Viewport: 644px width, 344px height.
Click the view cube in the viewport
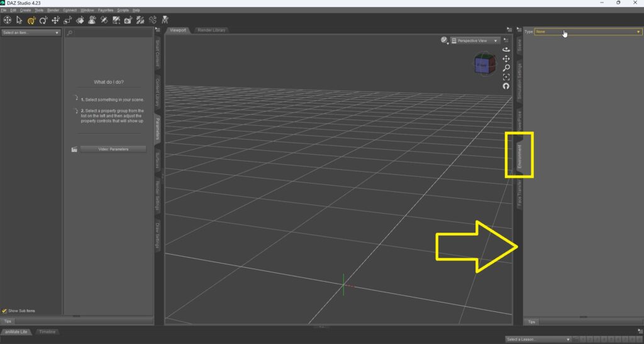point(485,65)
